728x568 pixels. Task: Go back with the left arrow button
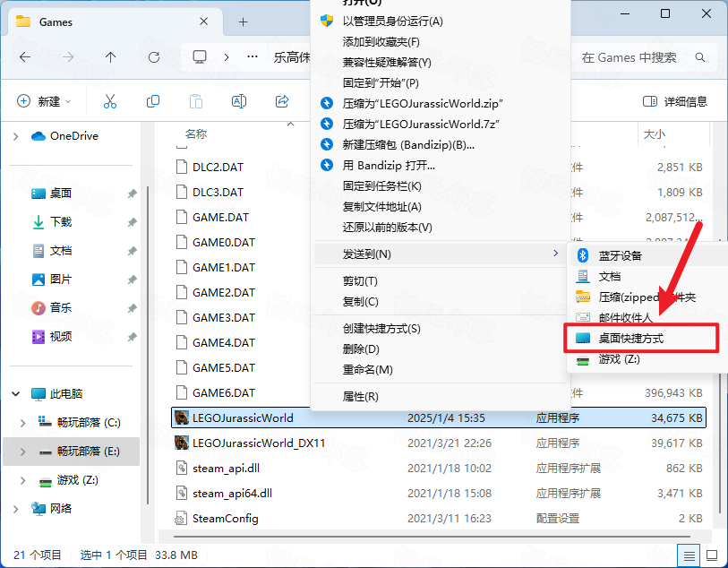pos(25,57)
